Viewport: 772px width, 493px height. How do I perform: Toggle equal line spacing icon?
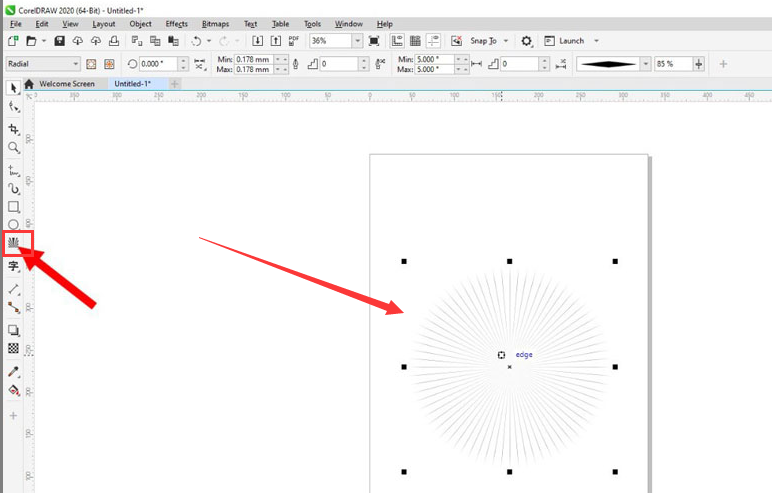pos(477,64)
